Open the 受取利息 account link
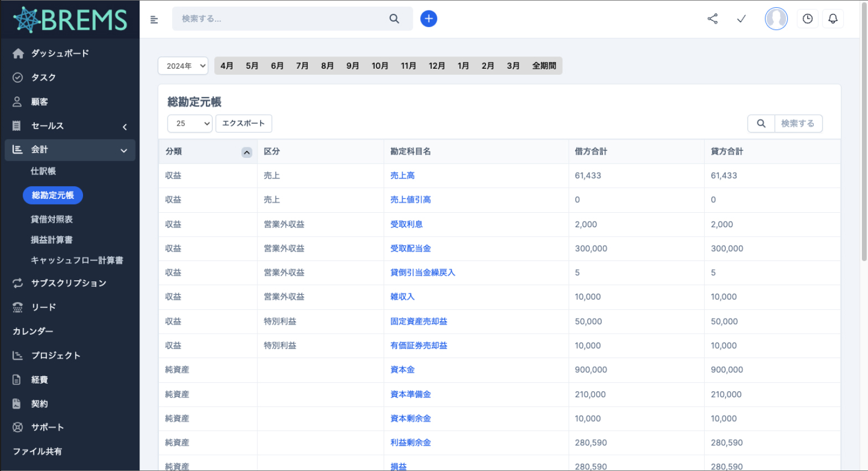868x471 pixels. click(x=406, y=224)
